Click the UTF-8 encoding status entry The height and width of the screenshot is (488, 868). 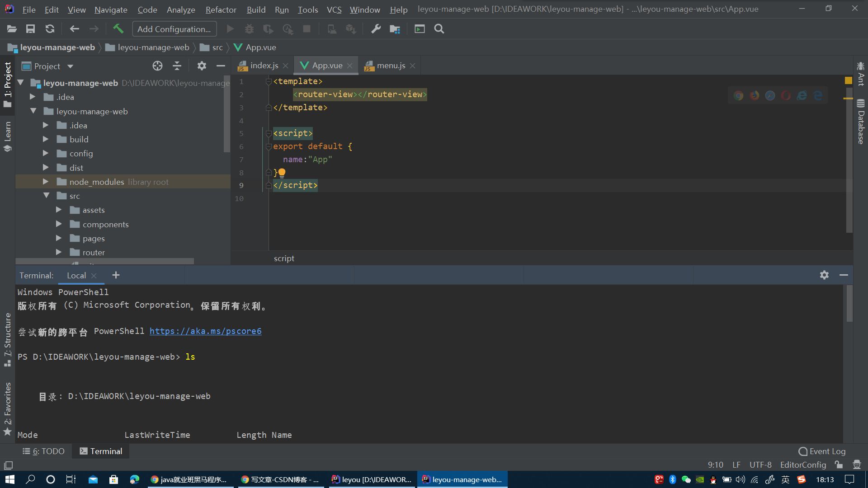[x=760, y=465]
